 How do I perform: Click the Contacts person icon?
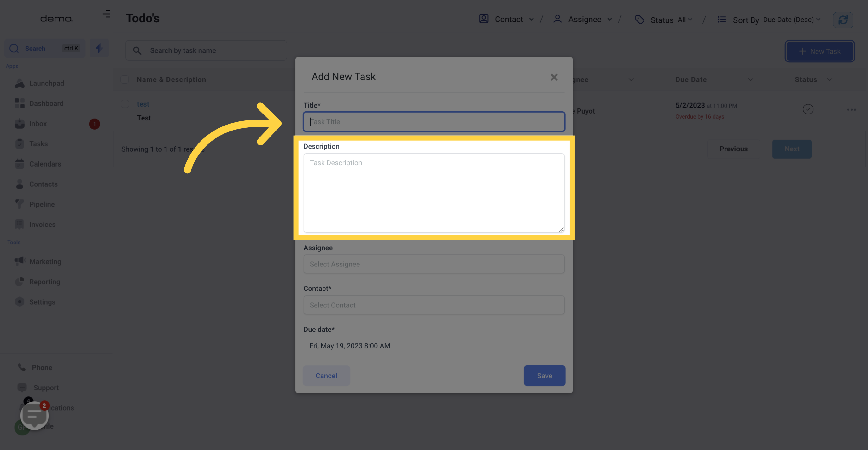pos(20,184)
